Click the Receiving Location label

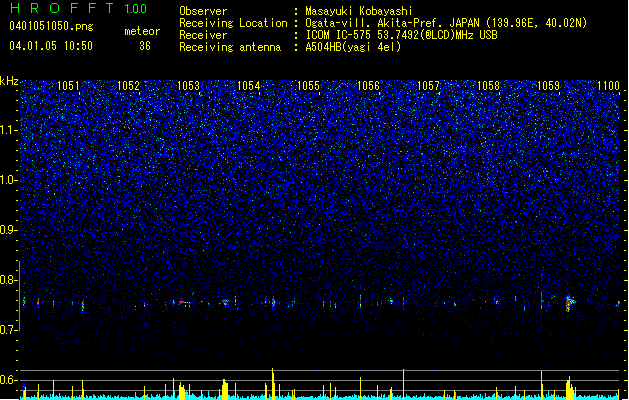[x=233, y=23]
